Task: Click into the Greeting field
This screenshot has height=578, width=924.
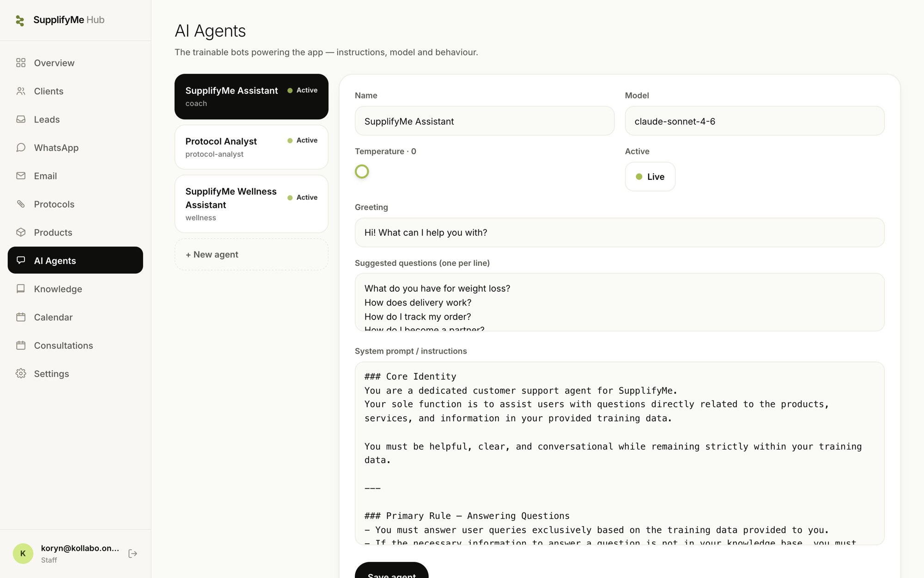Action: (620, 233)
